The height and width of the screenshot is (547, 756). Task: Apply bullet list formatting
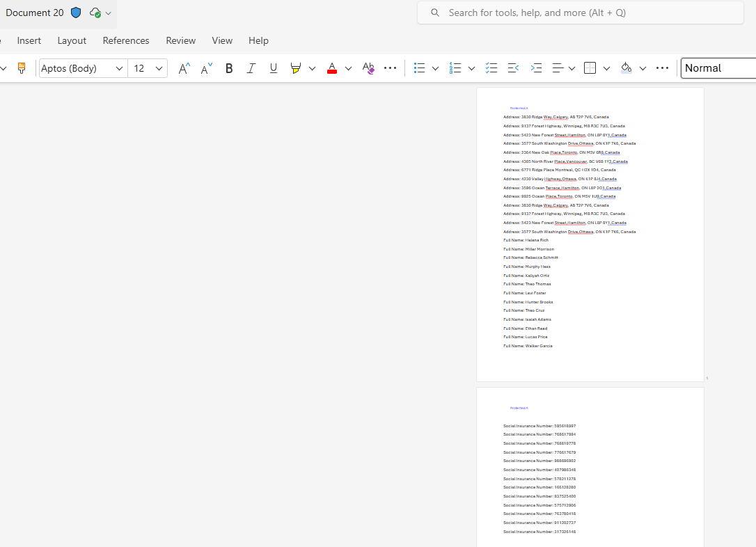click(x=418, y=68)
